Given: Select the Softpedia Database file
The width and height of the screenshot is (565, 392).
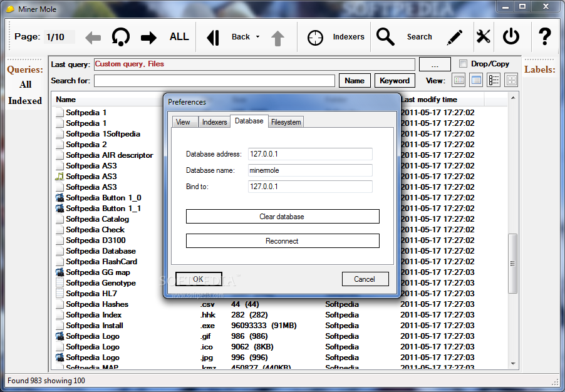Looking at the screenshot, I should click(101, 251).
